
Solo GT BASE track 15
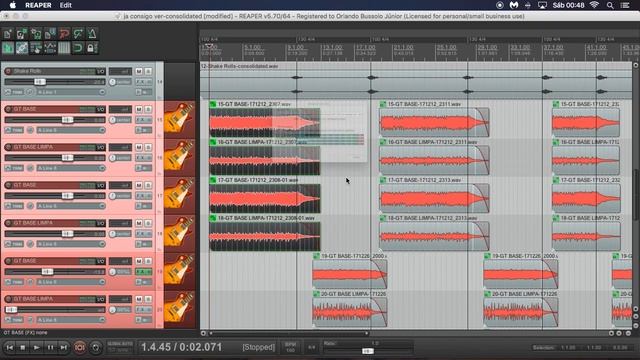pos(148,109)
